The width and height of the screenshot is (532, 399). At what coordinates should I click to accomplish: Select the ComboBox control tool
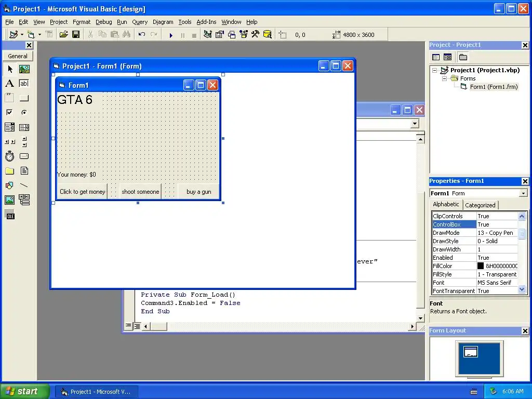coord(10,127)
